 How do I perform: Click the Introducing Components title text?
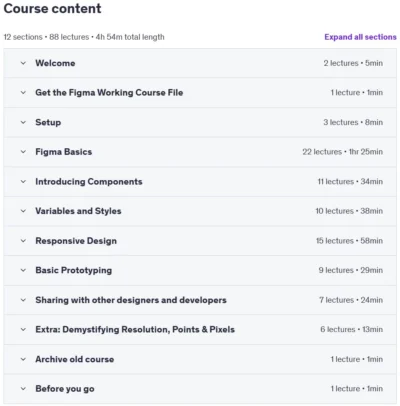tap(89, 181)
